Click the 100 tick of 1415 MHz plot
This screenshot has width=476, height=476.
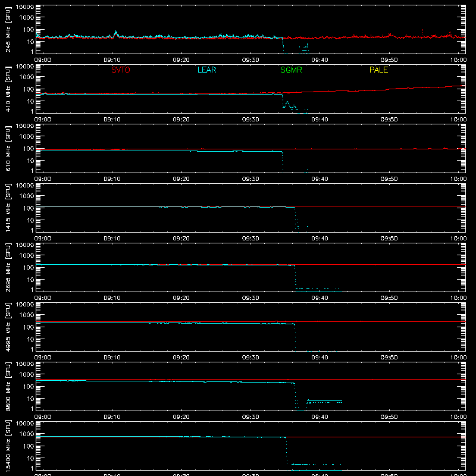(x=29, y=208)
